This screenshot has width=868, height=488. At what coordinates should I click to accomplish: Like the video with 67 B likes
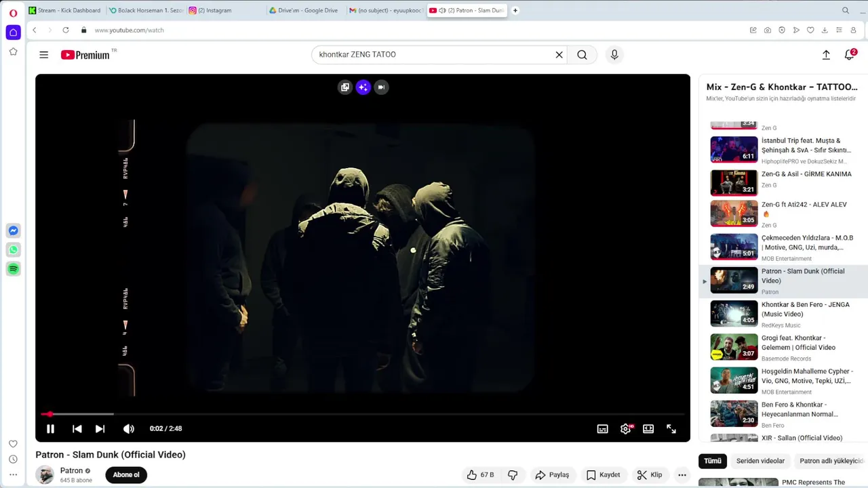(x=481, y=475)
